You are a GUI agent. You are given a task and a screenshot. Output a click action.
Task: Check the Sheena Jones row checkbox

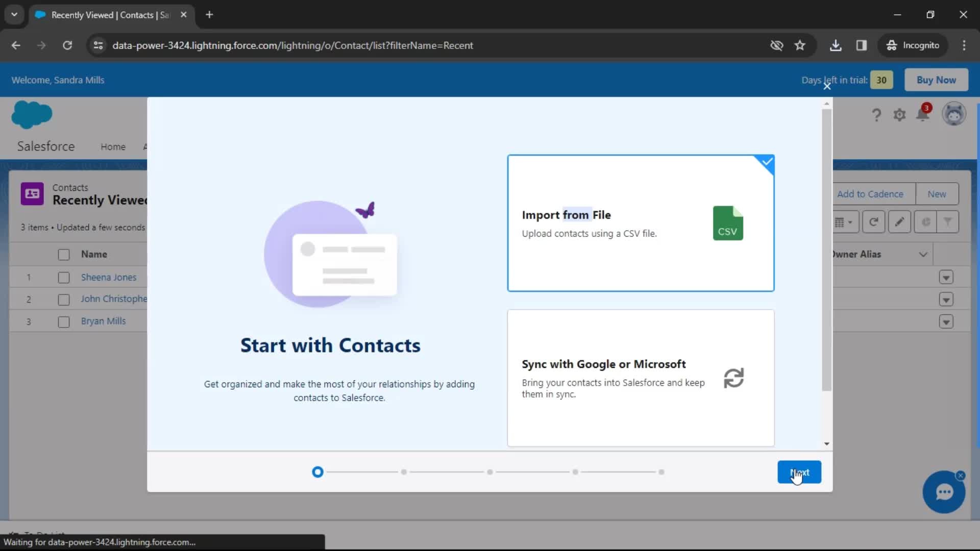64,278
